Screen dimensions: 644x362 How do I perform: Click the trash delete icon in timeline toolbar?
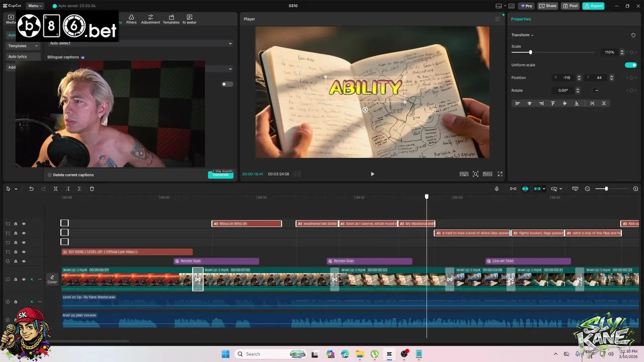[x=92, y=189]
